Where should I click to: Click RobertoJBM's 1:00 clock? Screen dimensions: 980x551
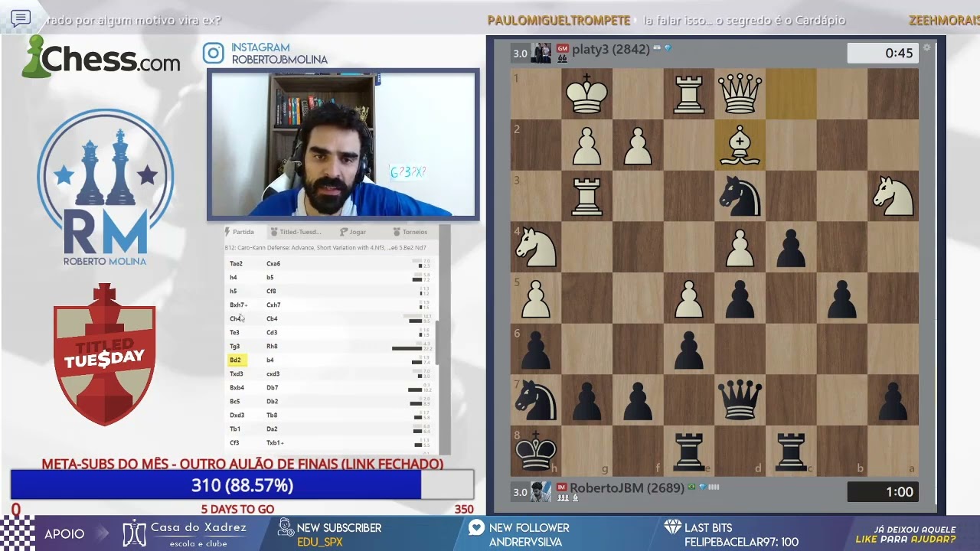click(x=884, y=492)
